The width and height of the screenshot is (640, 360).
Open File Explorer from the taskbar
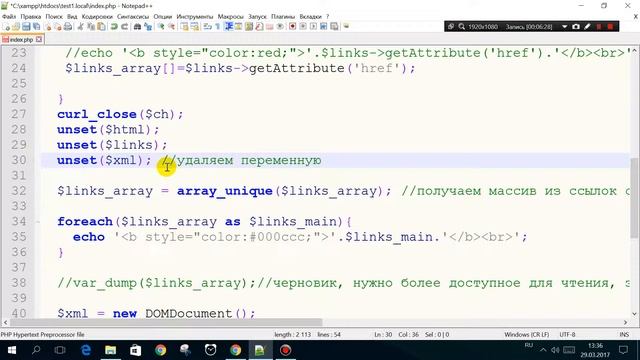tap(111, 350)
